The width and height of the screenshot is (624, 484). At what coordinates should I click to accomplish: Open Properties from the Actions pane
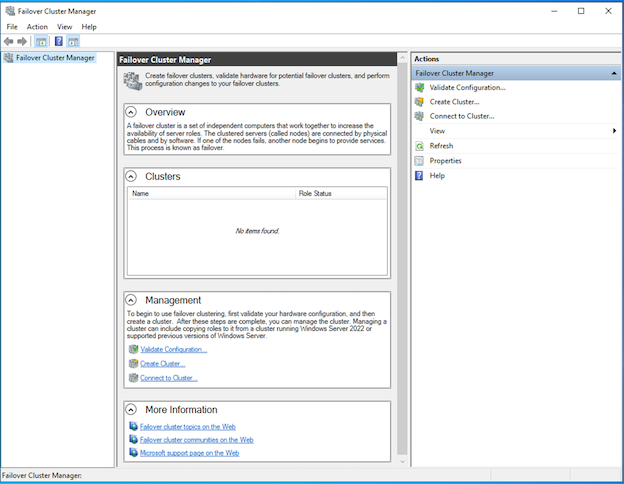point(445,161)
